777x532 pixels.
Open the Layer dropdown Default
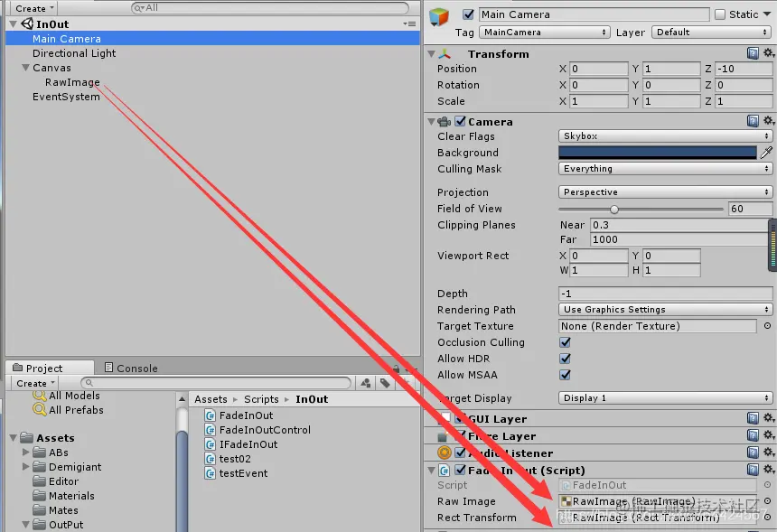pyautogui.click(x=711, y=33)
